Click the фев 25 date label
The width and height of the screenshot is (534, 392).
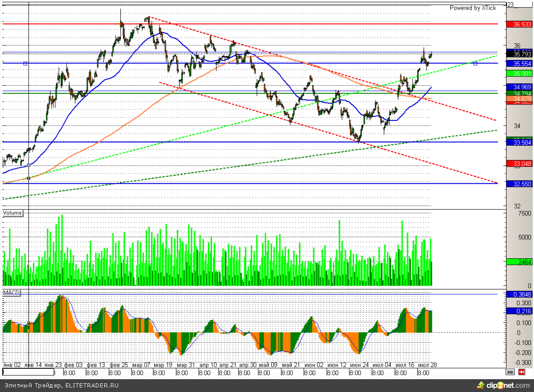pos(119,365)
